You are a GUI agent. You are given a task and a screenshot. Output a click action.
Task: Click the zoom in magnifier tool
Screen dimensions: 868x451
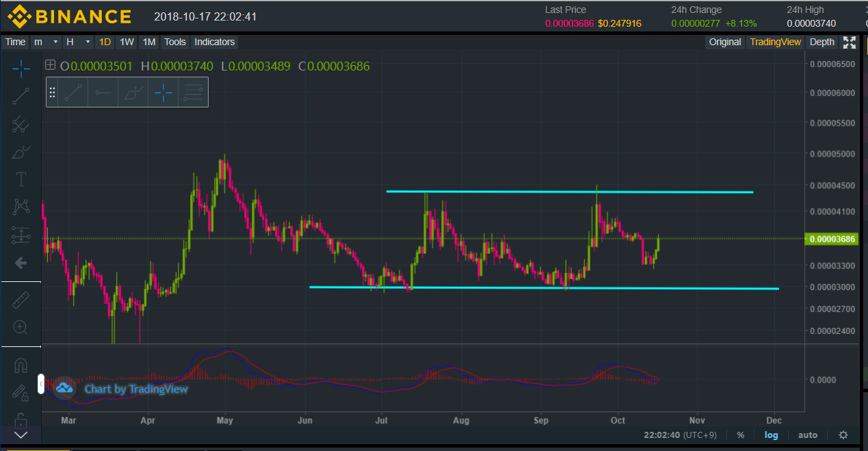pyautogui.click(x=21, y=327)
